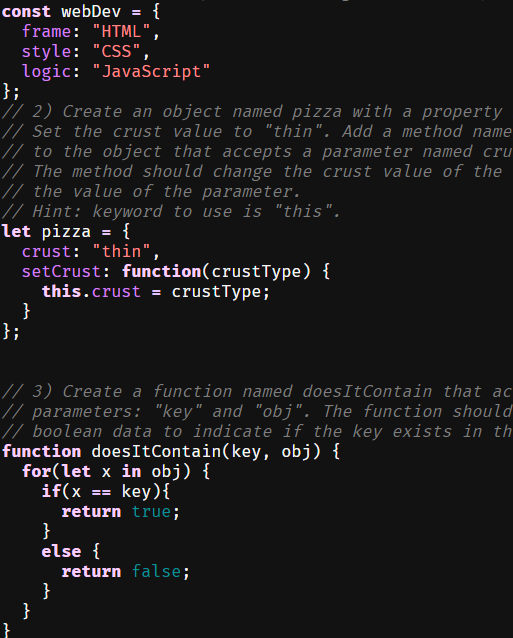Click the else keyword
This screenshot has height=638, width=513.
click(61, 551)
